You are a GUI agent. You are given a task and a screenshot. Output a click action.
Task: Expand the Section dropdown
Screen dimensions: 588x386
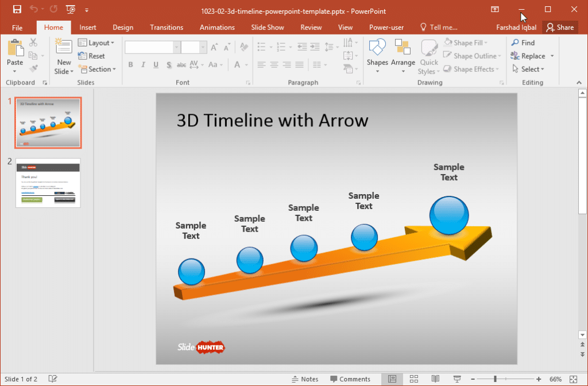click(98, 69)
